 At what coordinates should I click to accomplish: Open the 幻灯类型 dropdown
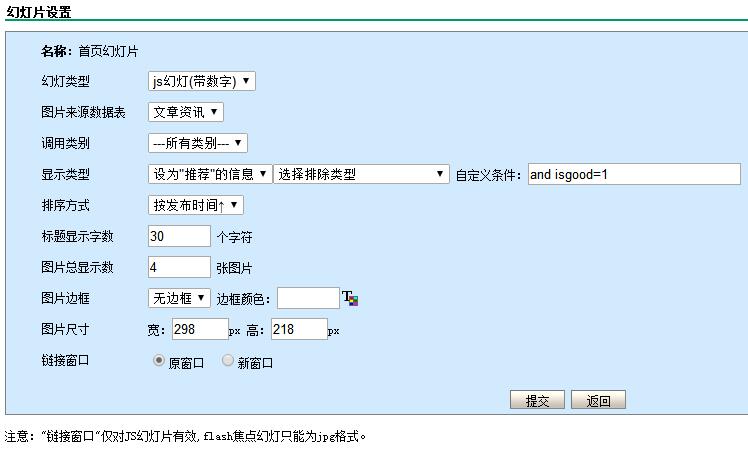(x=201, y=81)
